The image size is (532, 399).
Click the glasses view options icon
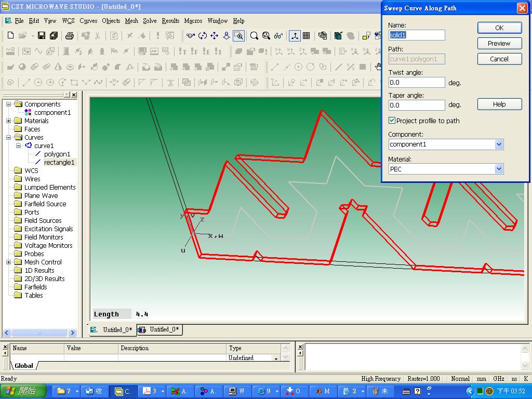pyautogui.click(x=278, y=36)
